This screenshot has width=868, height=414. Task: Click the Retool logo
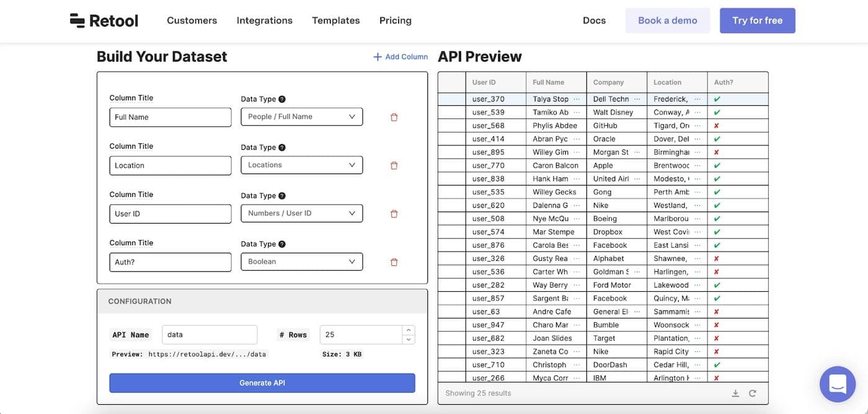104,20
